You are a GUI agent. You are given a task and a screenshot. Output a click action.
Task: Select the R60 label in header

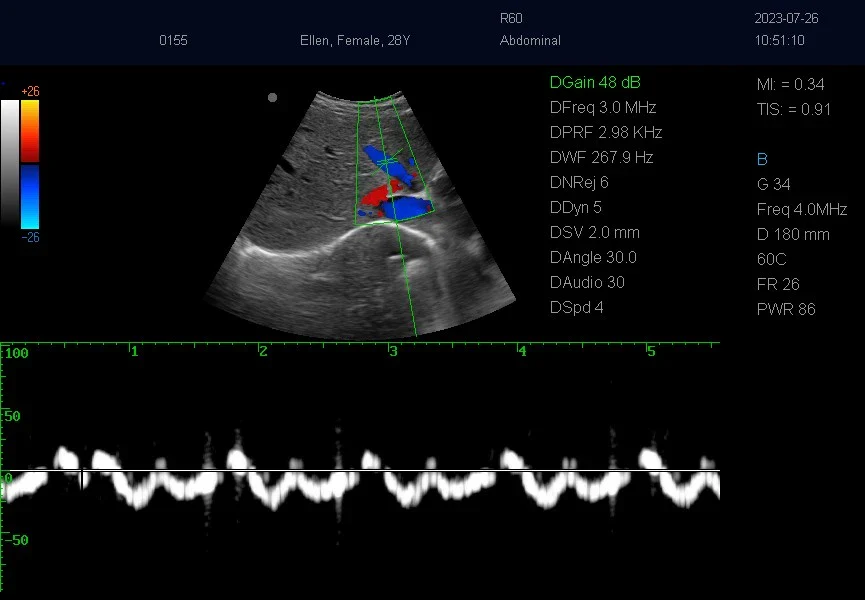511,18
